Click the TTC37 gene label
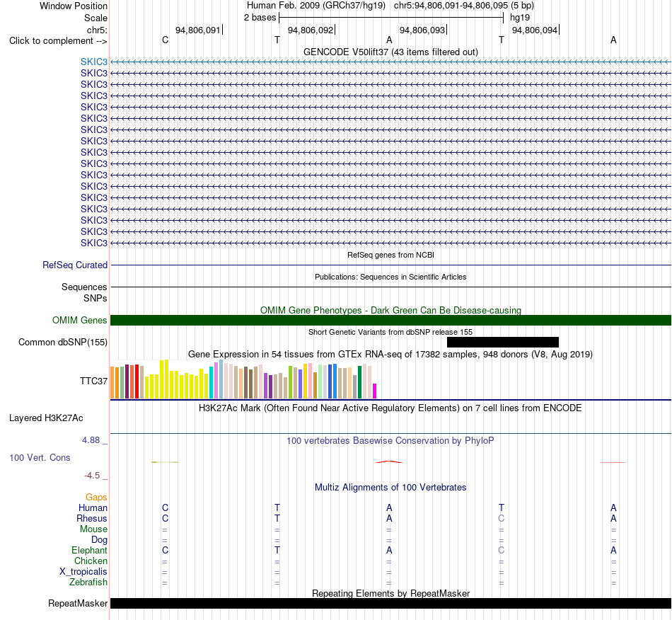Image resolution: width=672 pixels, height=620 pixels. [93, 381]
